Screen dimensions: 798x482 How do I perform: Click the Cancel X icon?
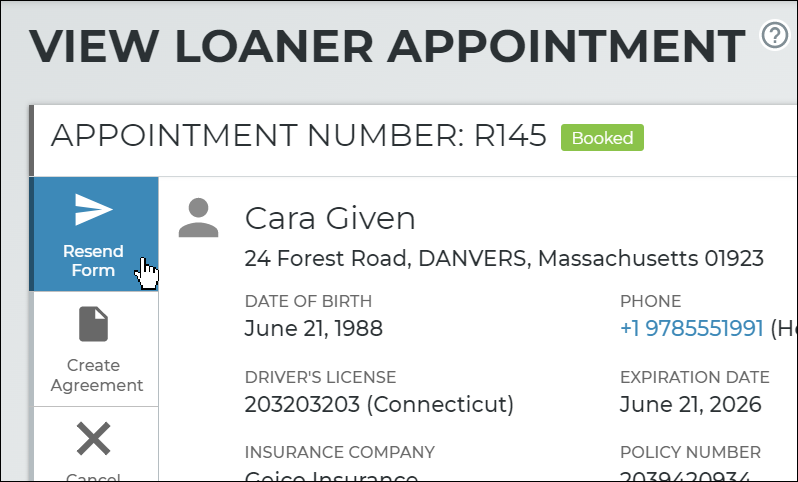[x=94, y=438]
